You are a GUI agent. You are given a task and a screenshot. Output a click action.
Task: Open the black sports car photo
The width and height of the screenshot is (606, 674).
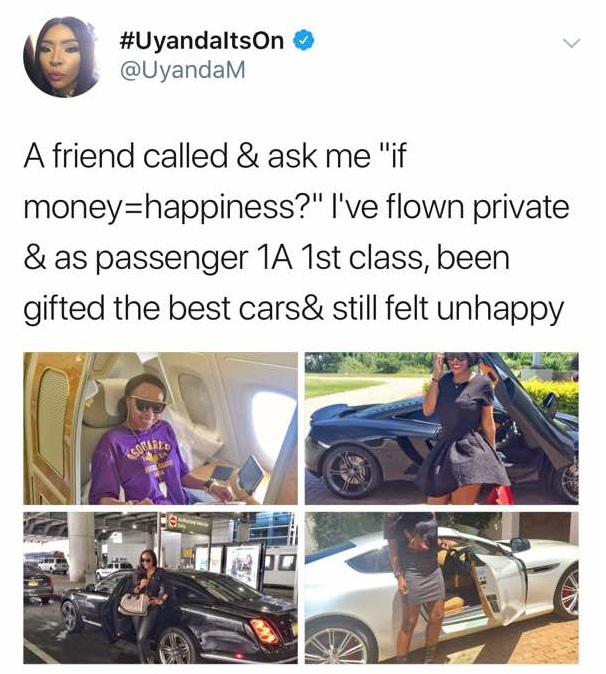[441, 428]
